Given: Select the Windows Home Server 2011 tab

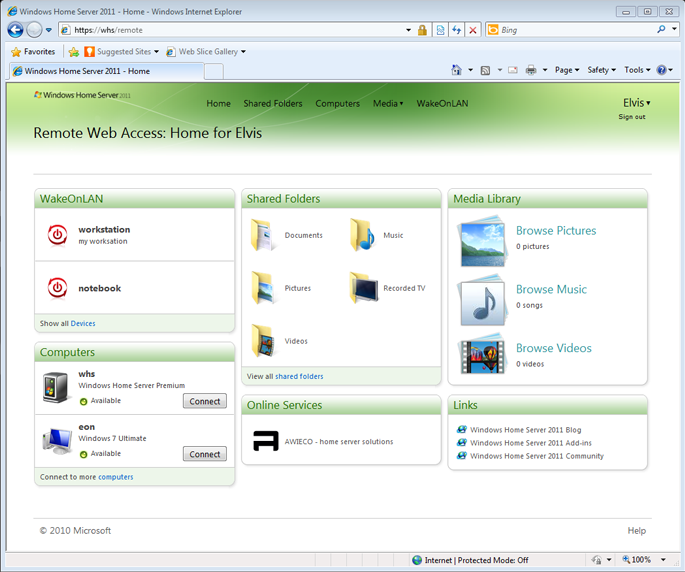Looking at the screenshot, I should point(106,71).
